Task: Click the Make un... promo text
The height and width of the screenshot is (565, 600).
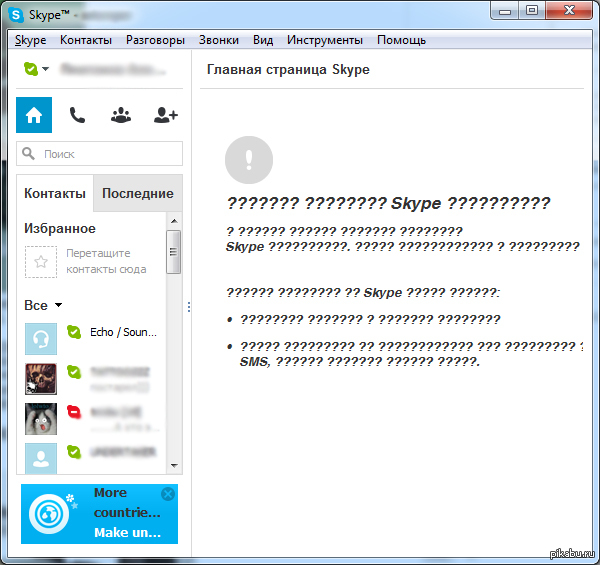Action: coord(127,532)
